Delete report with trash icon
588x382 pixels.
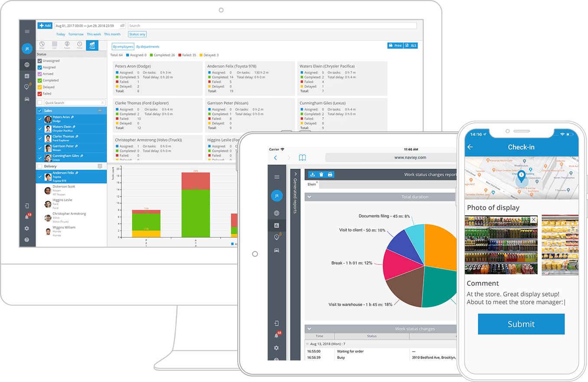pos(321,175)
